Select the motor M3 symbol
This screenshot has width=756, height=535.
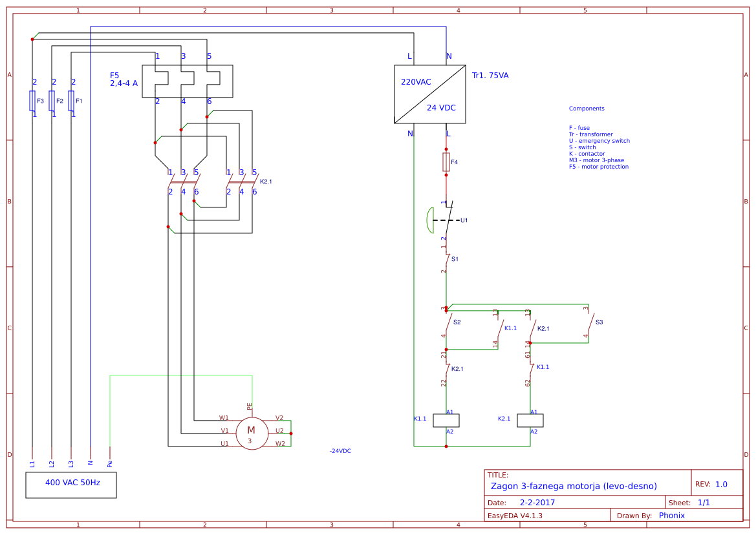pyautogui.click(x=252, y=432)
